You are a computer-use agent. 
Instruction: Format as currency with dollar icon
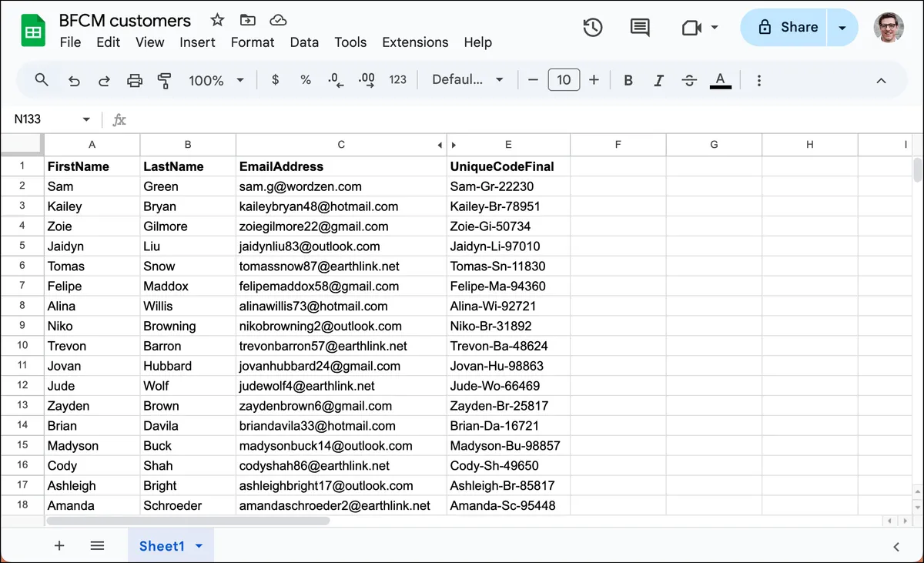pos(275,80)
